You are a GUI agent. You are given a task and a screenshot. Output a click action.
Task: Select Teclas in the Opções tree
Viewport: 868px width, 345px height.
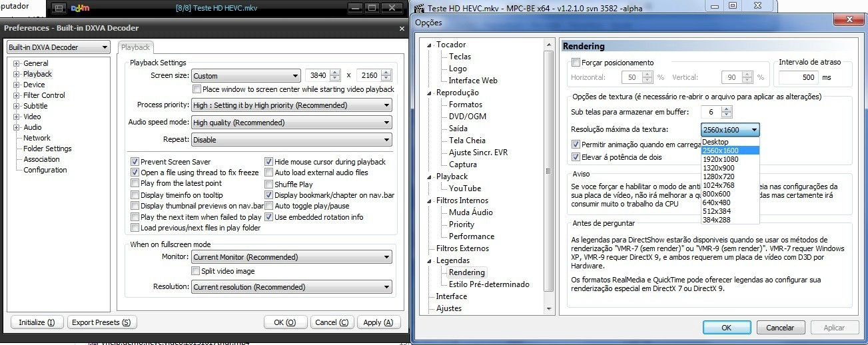[x=460, y=57]
